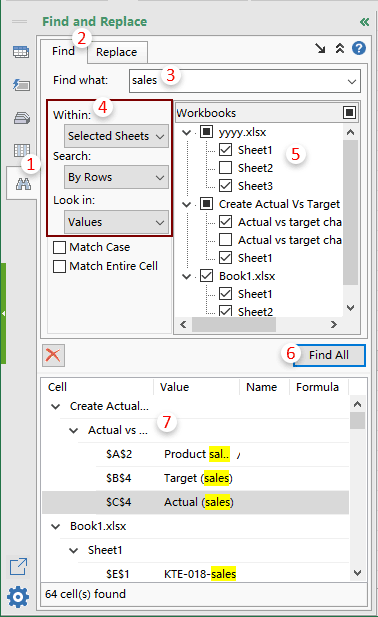The height and width of the screenshot is (617, 378).
Task: Collapse pane with green double chevron
Action: point(364,22)
